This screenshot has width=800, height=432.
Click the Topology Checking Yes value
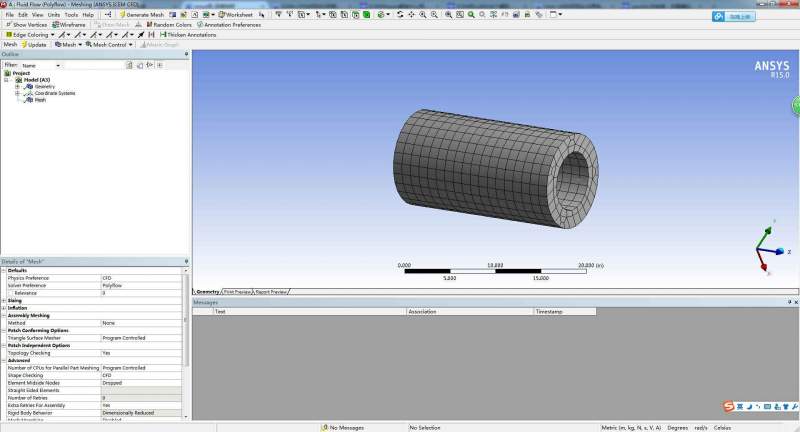[141, 353]
